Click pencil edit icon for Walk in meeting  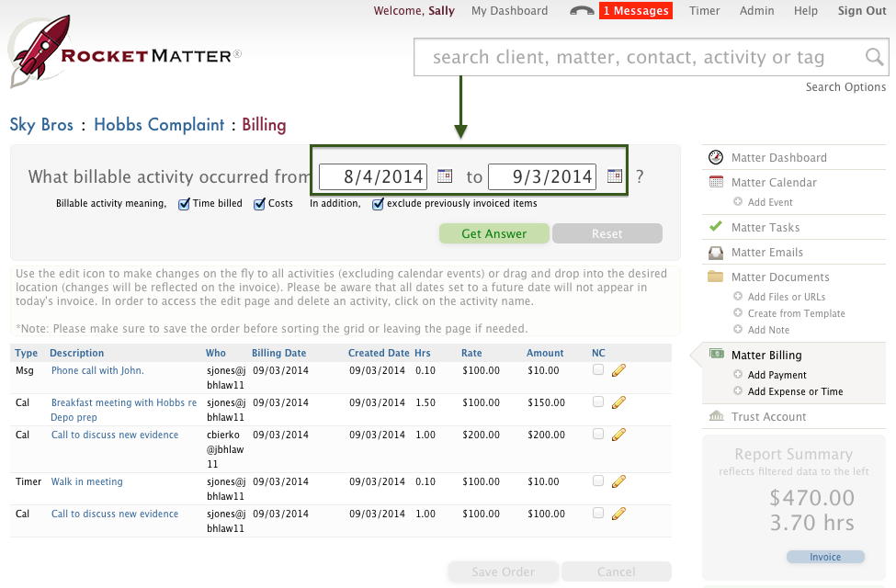pyautogui.click(x=618, y=481)
